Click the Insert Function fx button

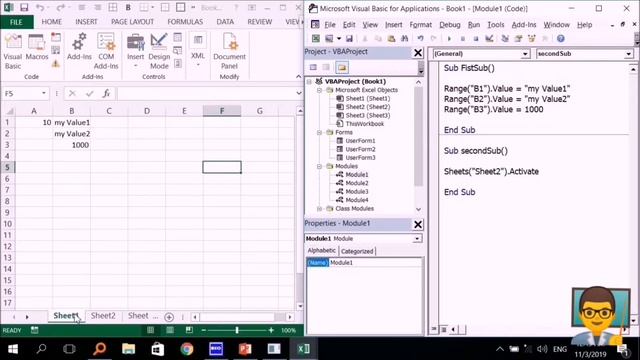(x=106, y=93)
